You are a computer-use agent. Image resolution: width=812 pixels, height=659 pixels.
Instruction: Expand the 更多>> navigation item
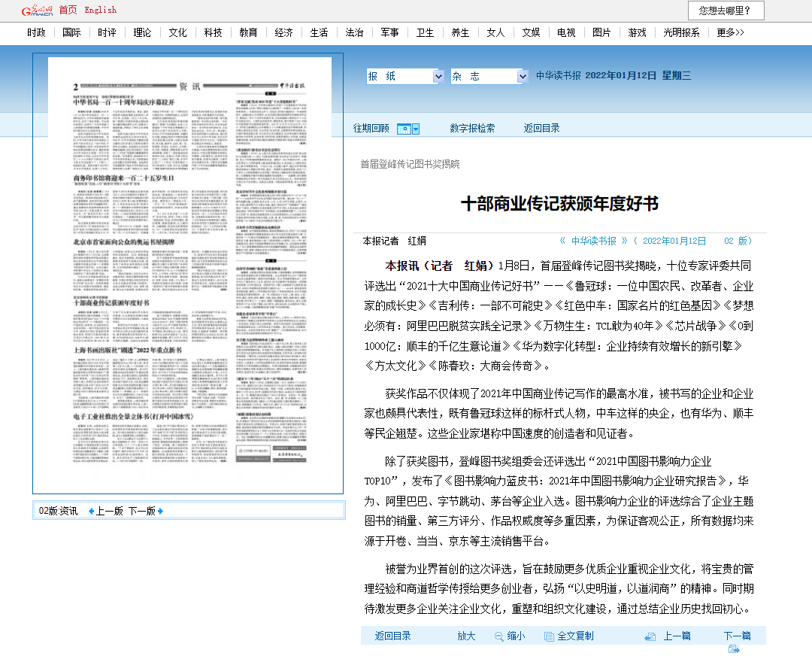click(x=731, y=32)
